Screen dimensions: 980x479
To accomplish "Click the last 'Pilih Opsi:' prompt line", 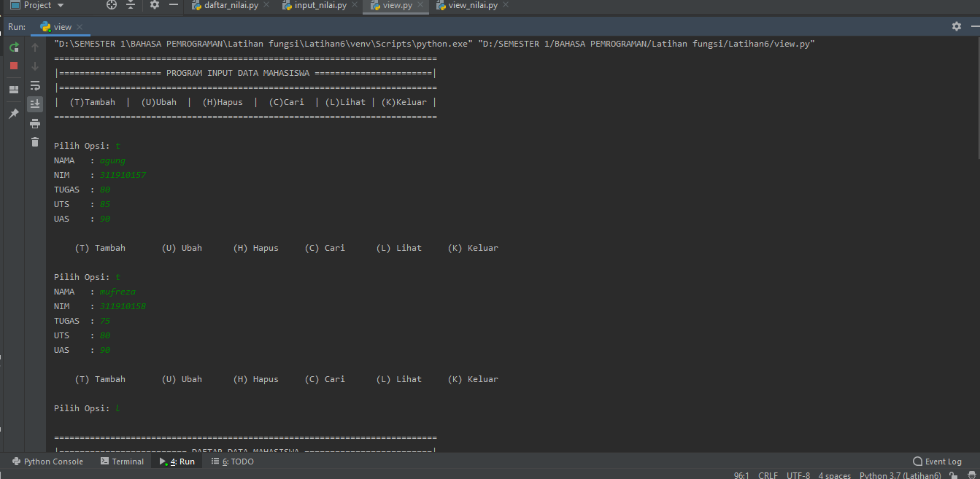I will [x=87, y=408].
